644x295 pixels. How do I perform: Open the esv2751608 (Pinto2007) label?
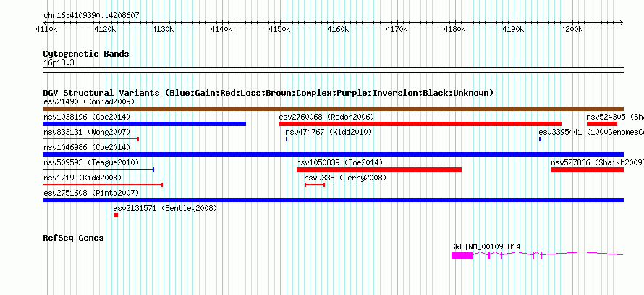[x=91, y=193]
